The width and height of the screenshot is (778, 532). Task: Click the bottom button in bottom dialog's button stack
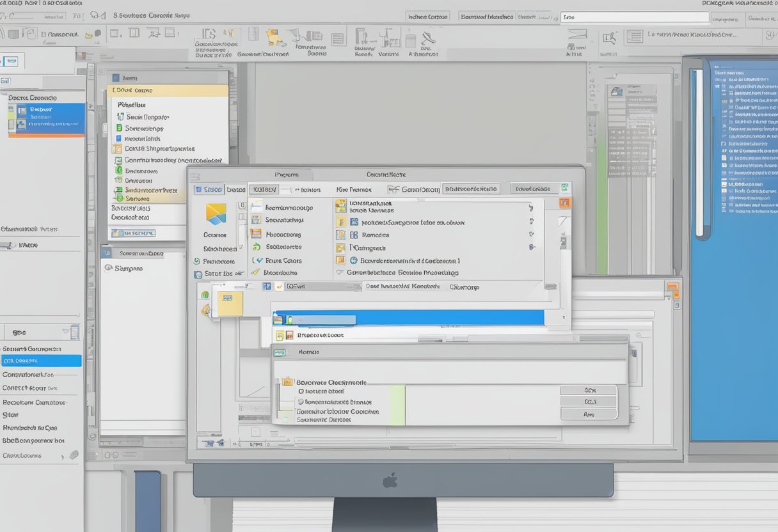589,414
